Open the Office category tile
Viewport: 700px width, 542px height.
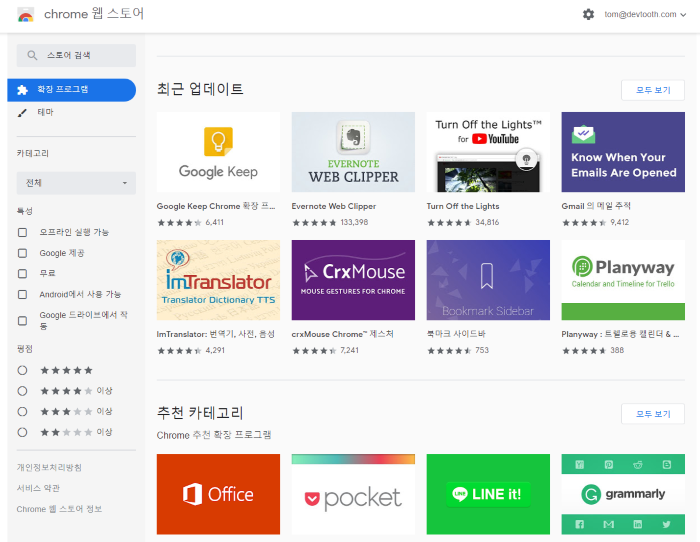[218, 494]
